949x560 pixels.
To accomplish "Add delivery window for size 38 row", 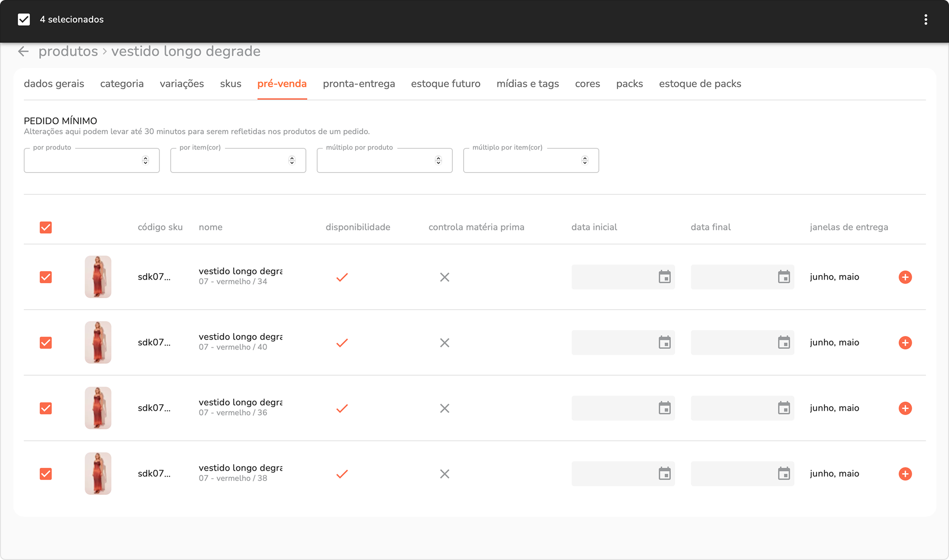I will tap(905, 474).
